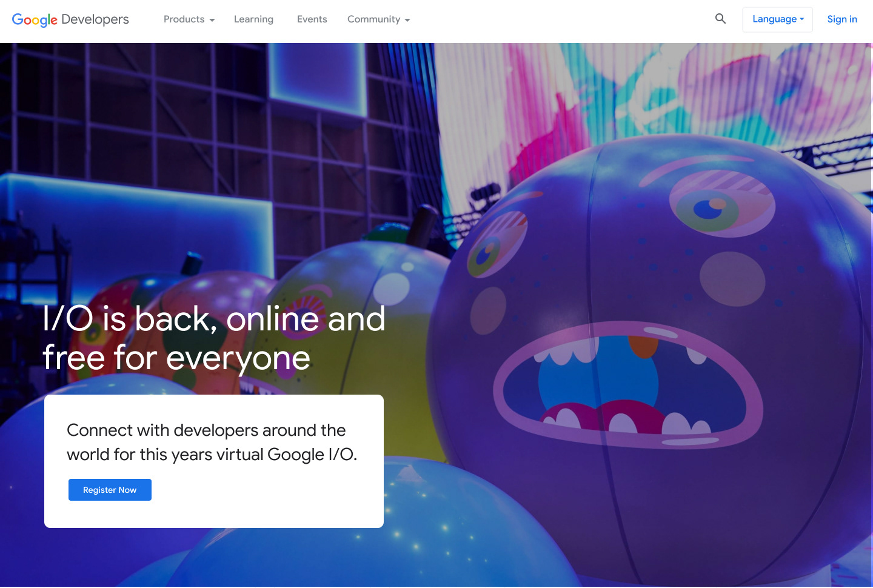
Task: Click the Sign in link
Action: click(x=842, y=19)
